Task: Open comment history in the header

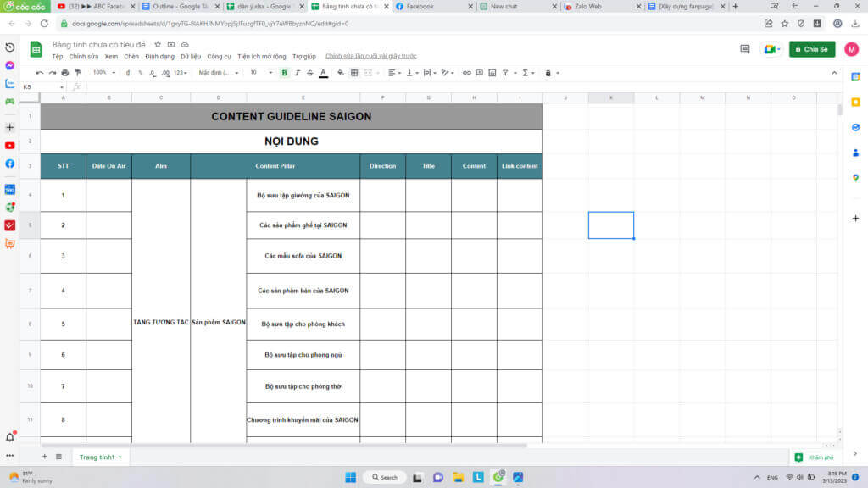Action: [745, 49]
